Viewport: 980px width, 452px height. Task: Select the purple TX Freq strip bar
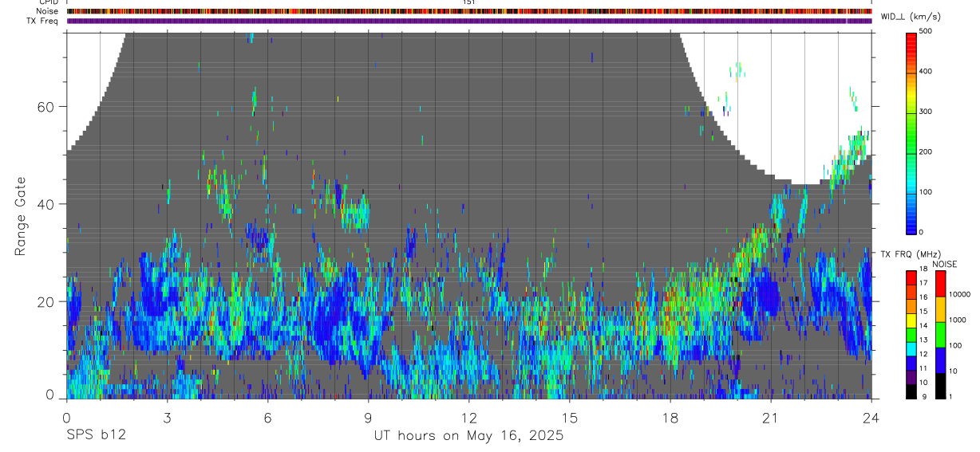(x=469, y=21)
